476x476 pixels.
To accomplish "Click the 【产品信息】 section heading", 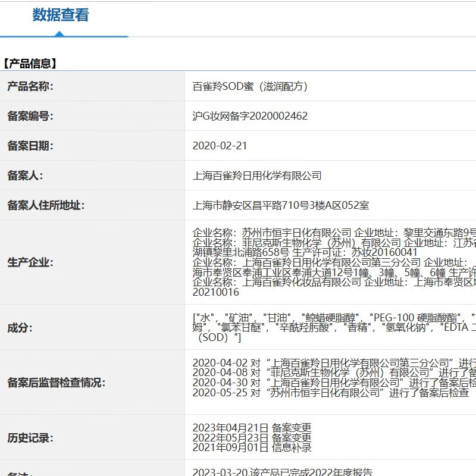I will 30,64.
